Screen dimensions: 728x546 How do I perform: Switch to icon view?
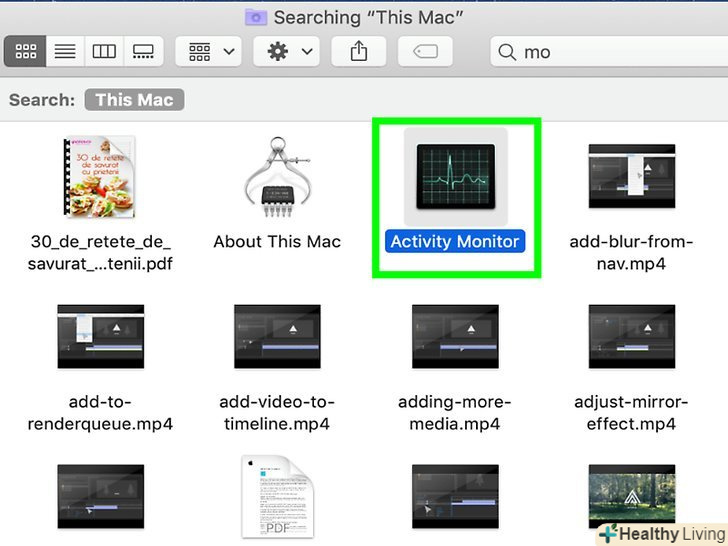25,51
